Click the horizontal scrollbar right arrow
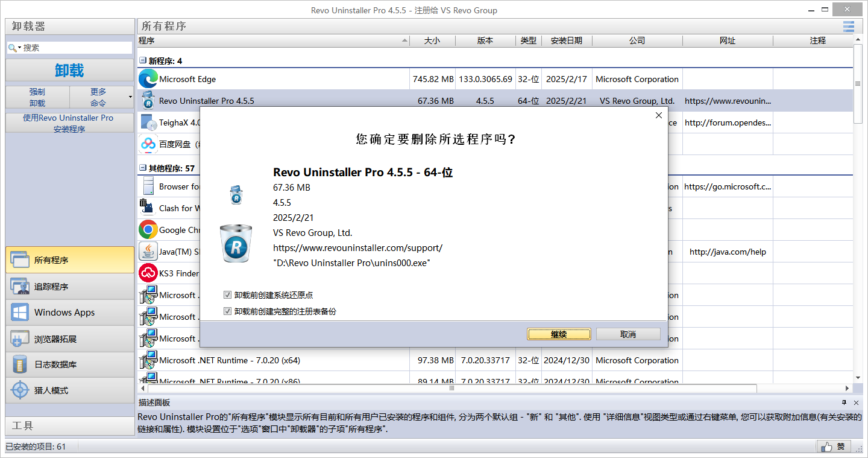 point(848,389)
